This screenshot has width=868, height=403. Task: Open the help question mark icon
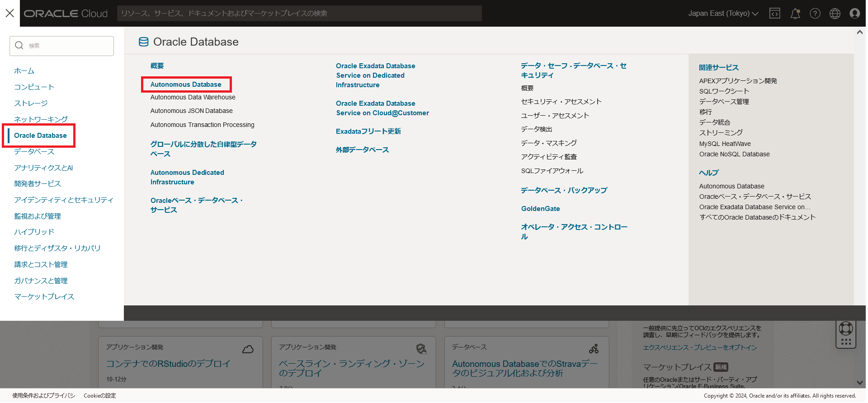click(x=815, y=14)
